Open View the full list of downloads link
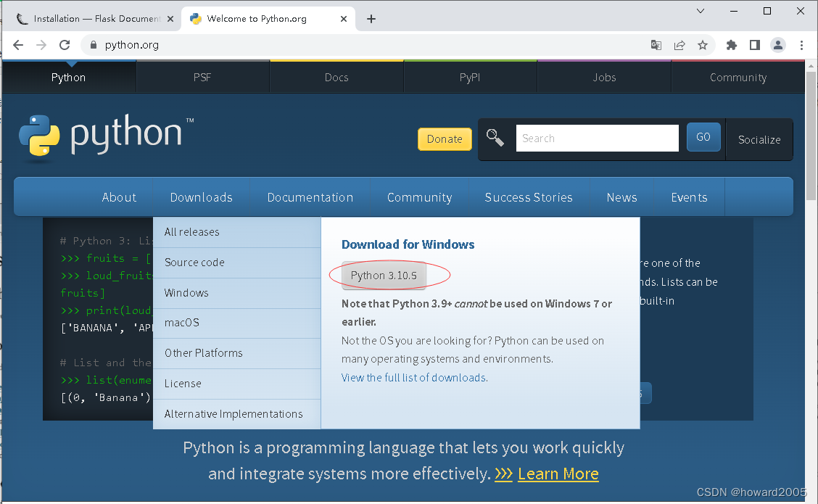The width and height of the screenshot is (818, 504). pos(415,377)
